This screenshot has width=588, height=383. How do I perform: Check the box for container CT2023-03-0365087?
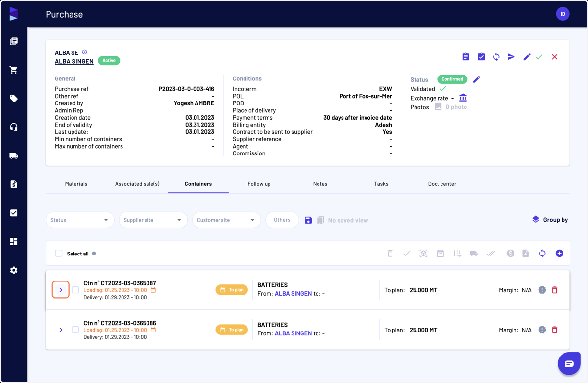(x=75, y=290)
